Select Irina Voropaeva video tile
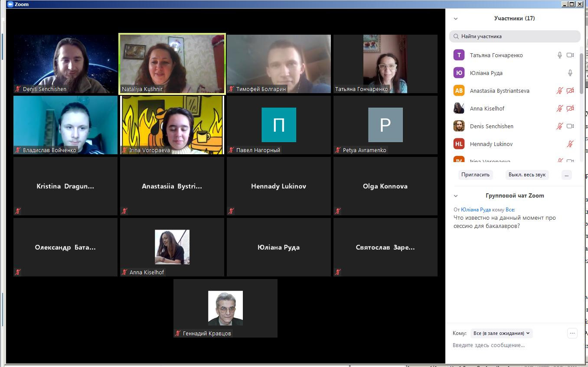588x367 pixels. tap(172, 125)
